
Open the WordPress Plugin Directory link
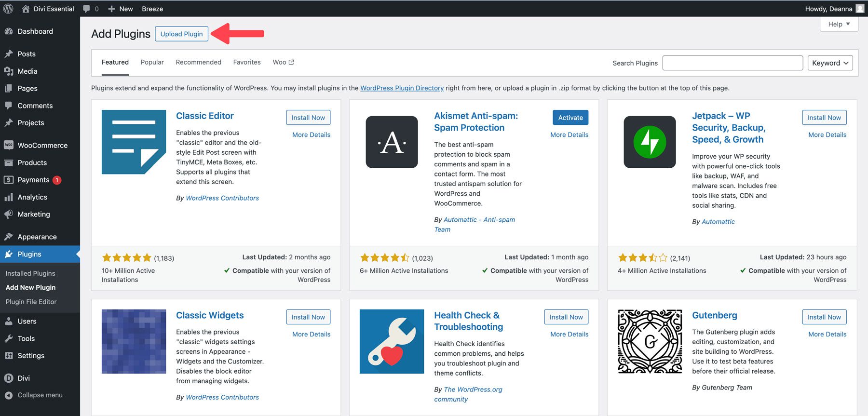click(402, 88)
